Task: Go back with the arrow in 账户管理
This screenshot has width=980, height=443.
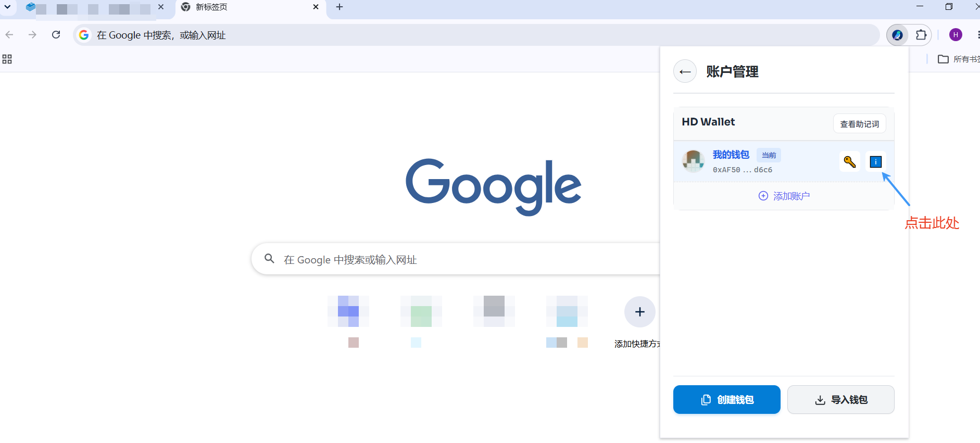Action: [x=685, y=71]
